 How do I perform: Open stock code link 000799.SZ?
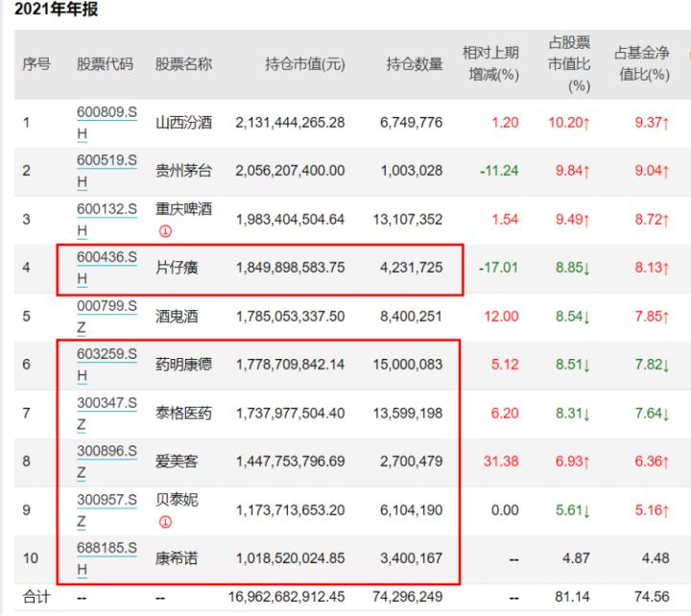click(107, 317)
